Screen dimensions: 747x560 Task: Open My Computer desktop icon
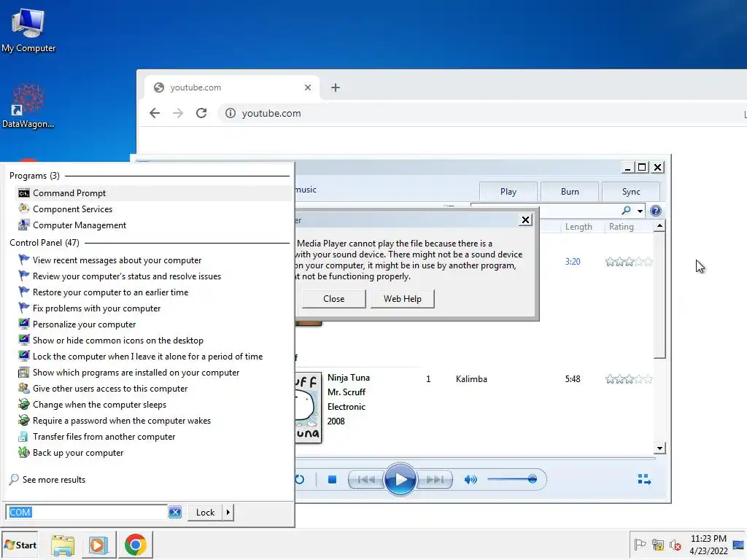(28, 31)
